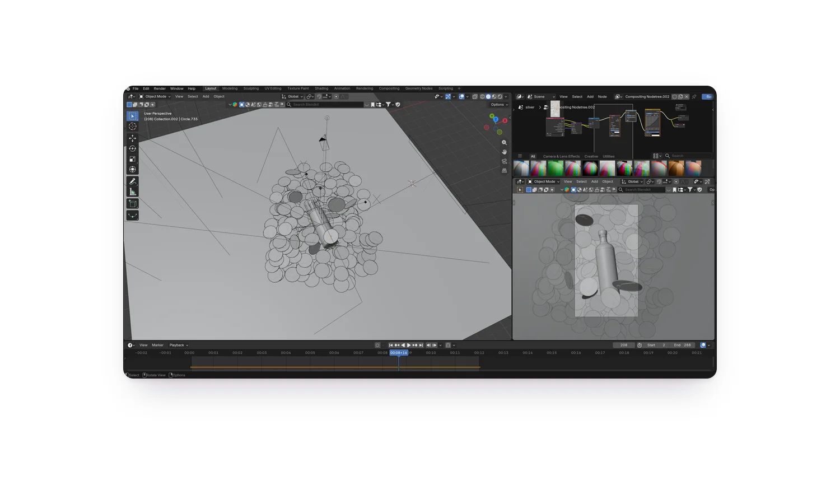Select the Select Box tool in left toolbar

click(132, 116)
